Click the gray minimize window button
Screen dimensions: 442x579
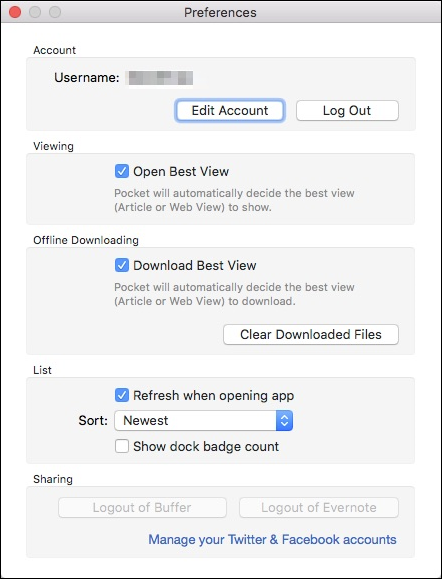35,12
